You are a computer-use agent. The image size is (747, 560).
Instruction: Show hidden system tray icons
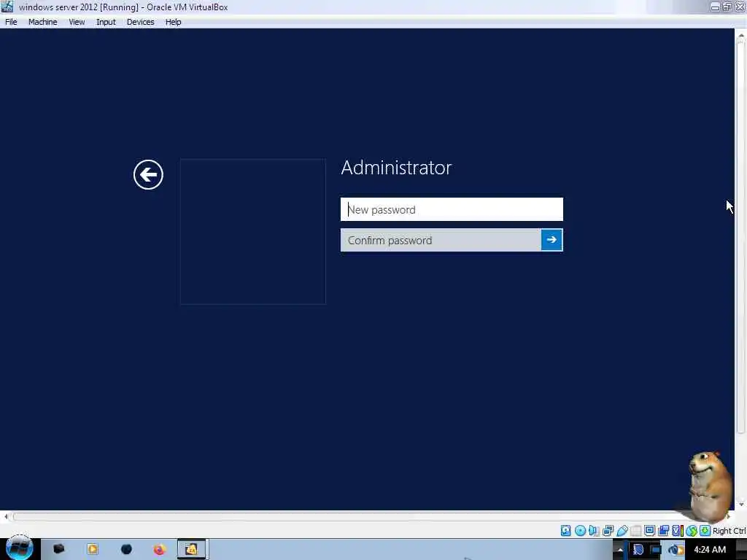pyautogui.click(x=620, y=550)
